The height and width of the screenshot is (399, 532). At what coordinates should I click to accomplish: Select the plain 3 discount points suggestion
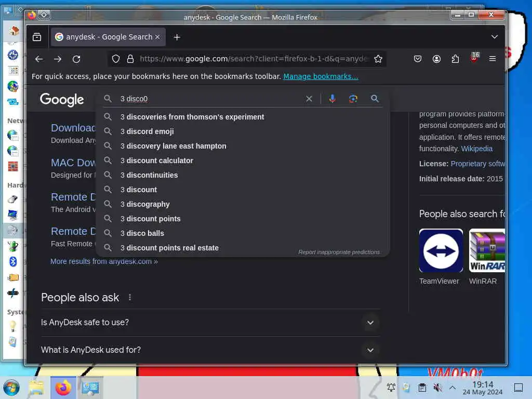[243, 219]
